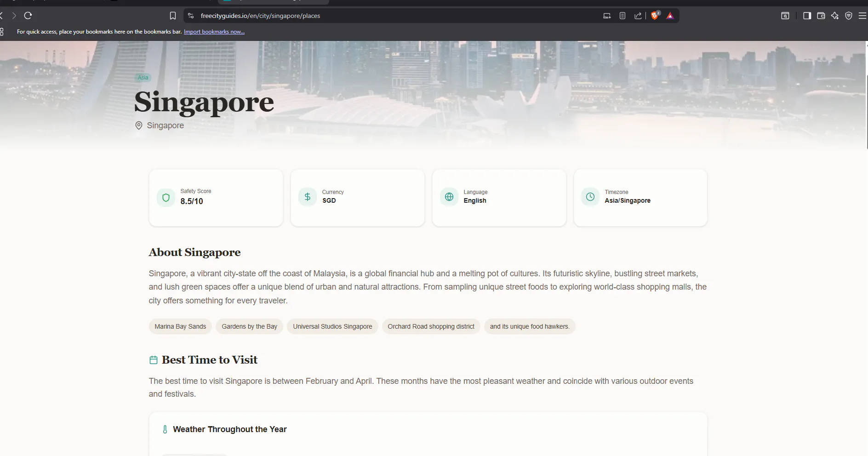Select the Marina Bay Sands tag
Screen dimensions: 868x456
[180, 326]
